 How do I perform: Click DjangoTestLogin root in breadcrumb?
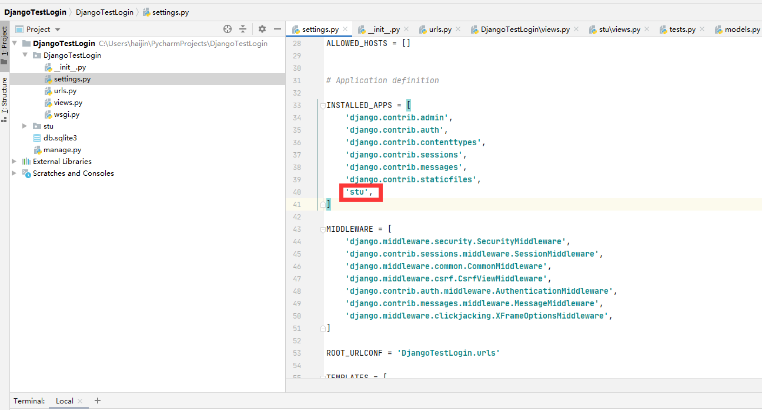tap(35, 12)
